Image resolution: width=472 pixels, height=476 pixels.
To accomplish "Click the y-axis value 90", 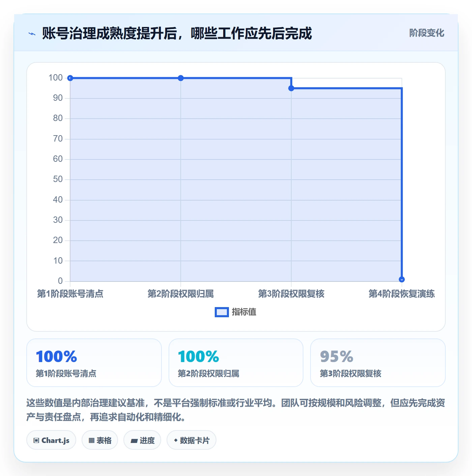I will click(58, 98).
